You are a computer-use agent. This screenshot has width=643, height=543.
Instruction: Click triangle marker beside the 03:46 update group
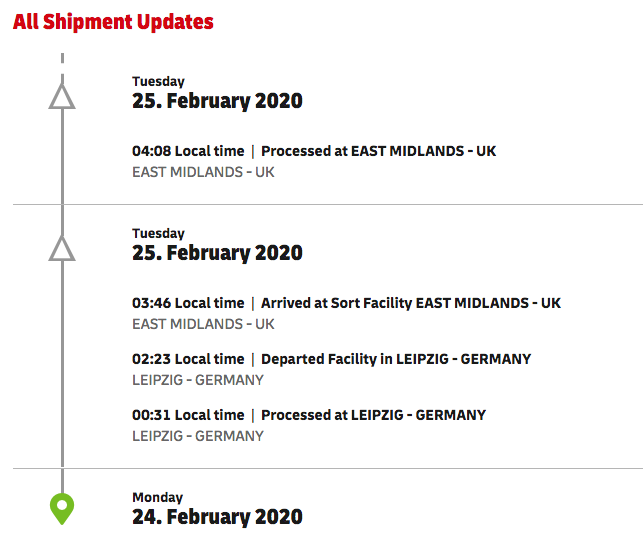click(x=62, y=248)
